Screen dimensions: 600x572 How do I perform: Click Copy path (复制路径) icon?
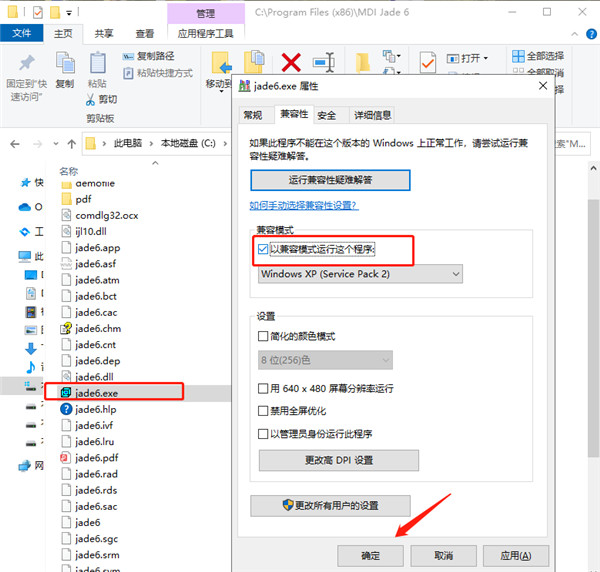tap(128, 57)
